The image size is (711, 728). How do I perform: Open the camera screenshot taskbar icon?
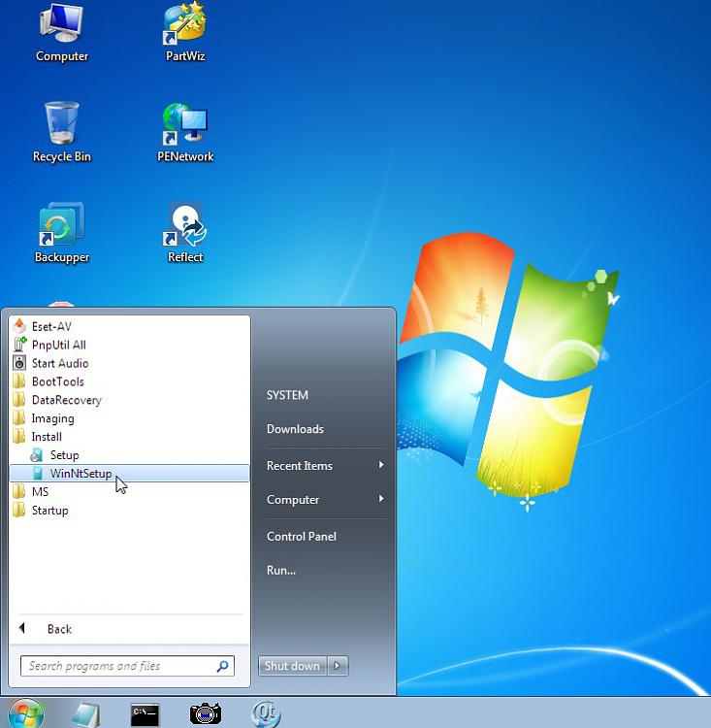click(x=206, y=715)
